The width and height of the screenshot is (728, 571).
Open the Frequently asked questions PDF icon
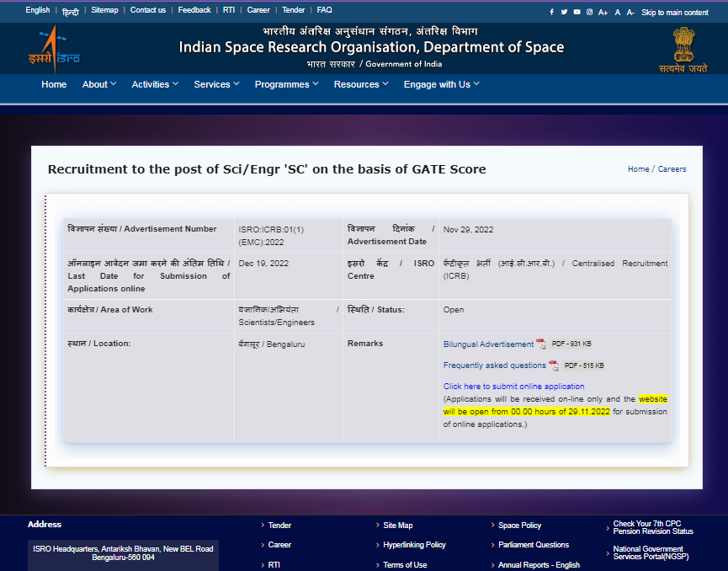point(553,365)
